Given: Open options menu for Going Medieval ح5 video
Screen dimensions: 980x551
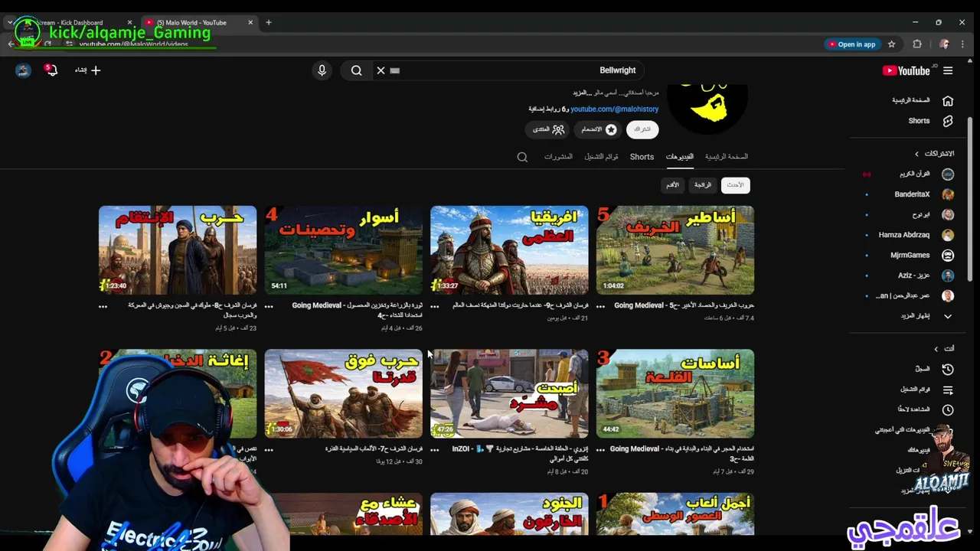Looking at the screenshot, I should coord(600,306).
